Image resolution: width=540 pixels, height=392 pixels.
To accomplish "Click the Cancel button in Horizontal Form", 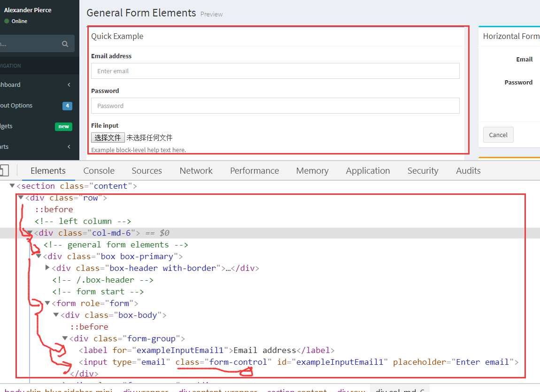I will 498,135.
